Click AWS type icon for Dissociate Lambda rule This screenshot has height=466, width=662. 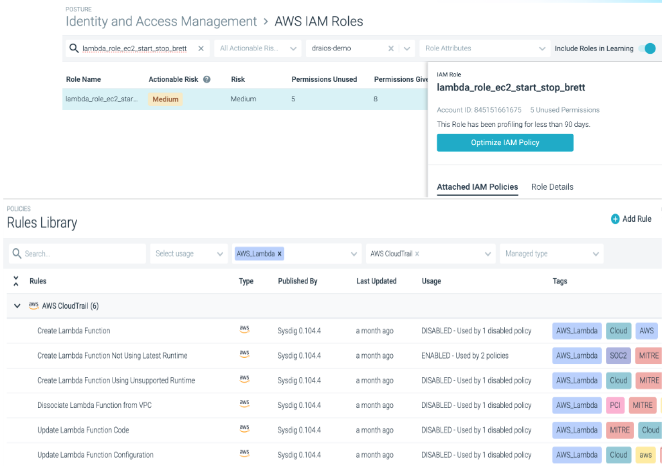click(244, 404)
